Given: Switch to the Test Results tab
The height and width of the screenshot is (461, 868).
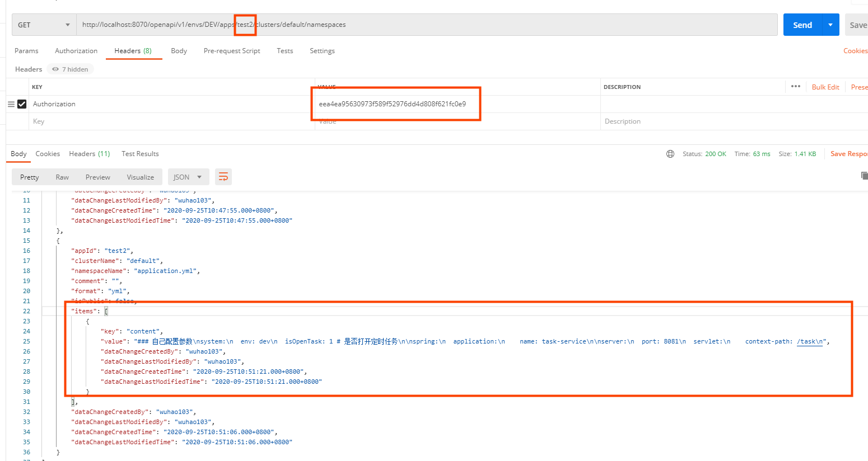Looking at the screenshot, I should [x=139, y=153].
